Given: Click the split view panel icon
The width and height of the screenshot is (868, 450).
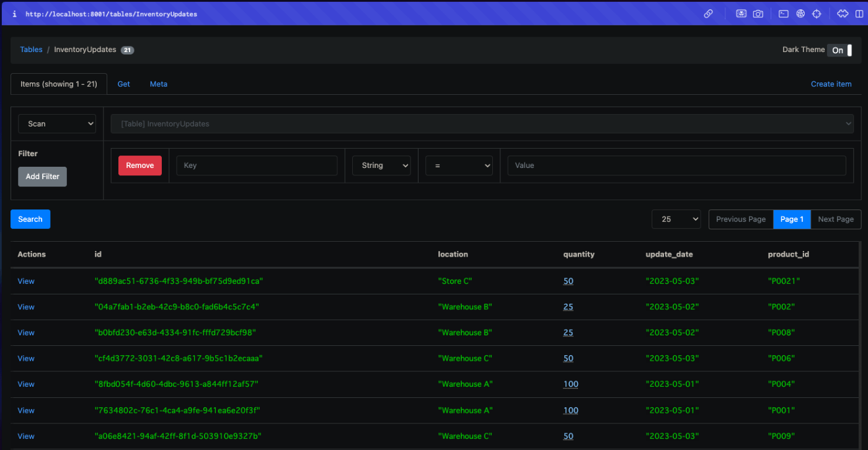Looking at the screenshot, I should click(x=858, y=14).
